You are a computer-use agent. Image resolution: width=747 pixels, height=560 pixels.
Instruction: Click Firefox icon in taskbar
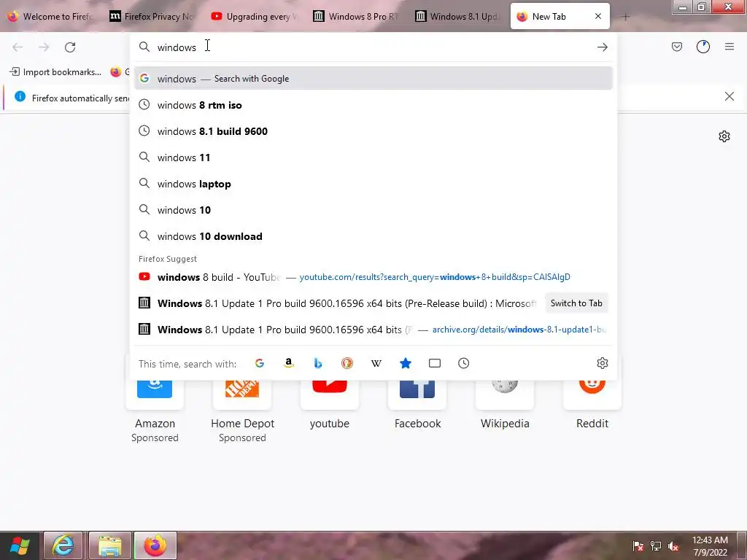155,545
